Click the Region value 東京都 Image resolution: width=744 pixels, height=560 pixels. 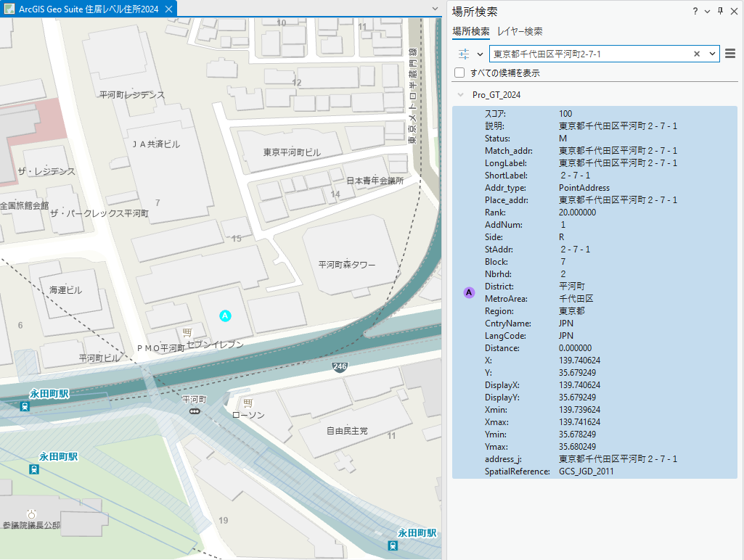click(x=571, y=311)
